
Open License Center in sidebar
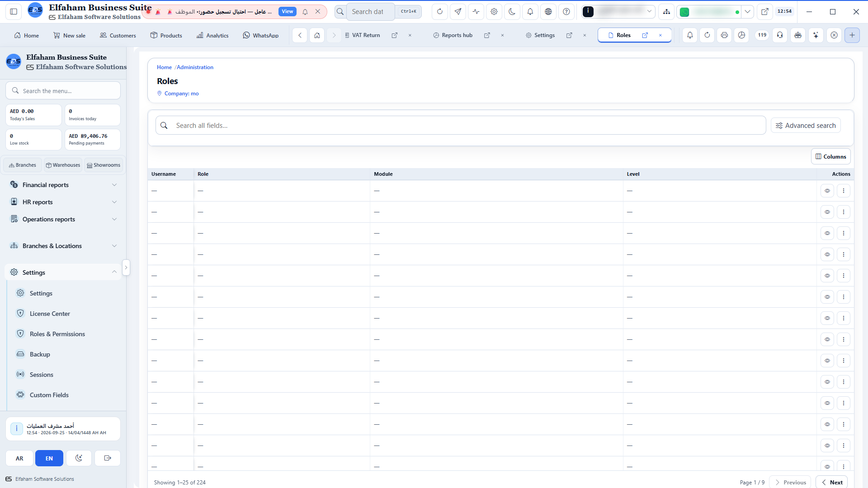[50, 314]
